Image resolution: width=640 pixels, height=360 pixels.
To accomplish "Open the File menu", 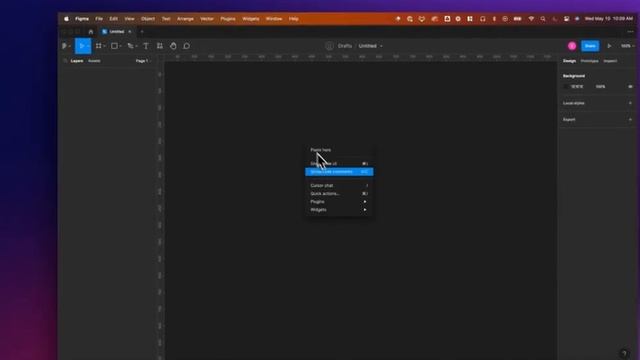I will click(x=99, y=19).
